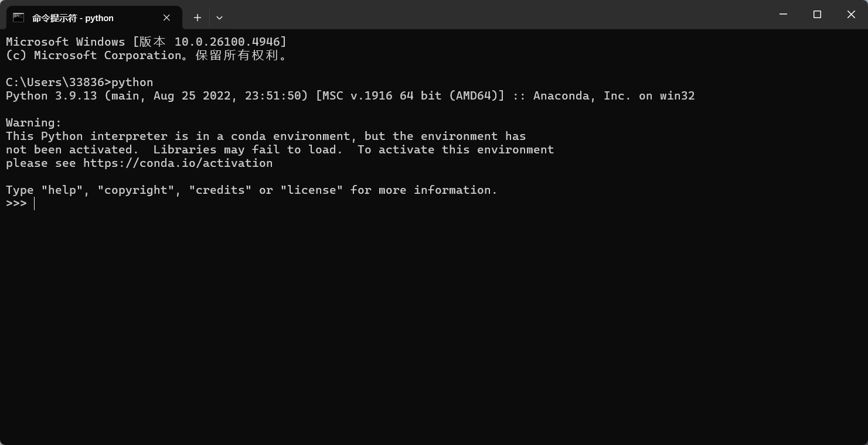Minimize the terminal window
This screenshot has width=868, height=445.
click(783, 14)
